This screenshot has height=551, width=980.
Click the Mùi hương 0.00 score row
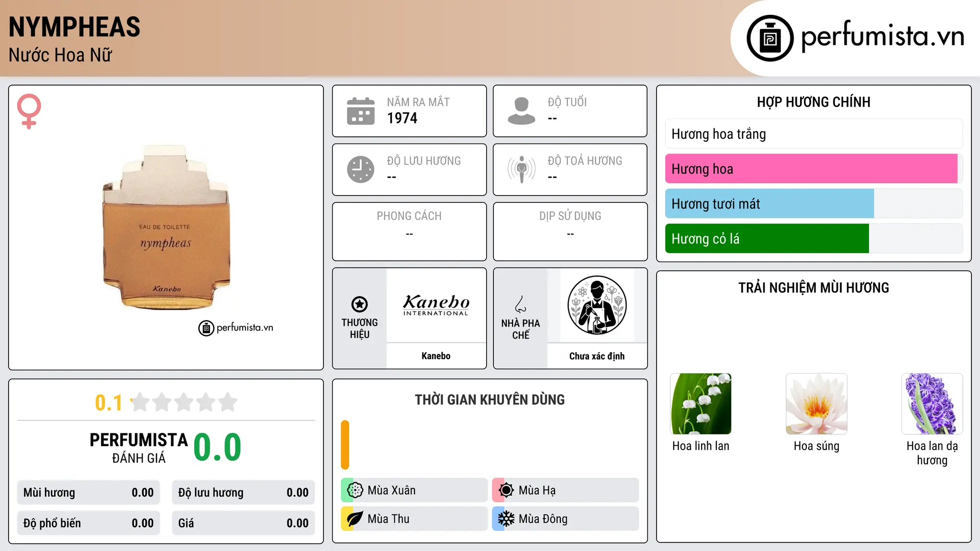[89, 493]
